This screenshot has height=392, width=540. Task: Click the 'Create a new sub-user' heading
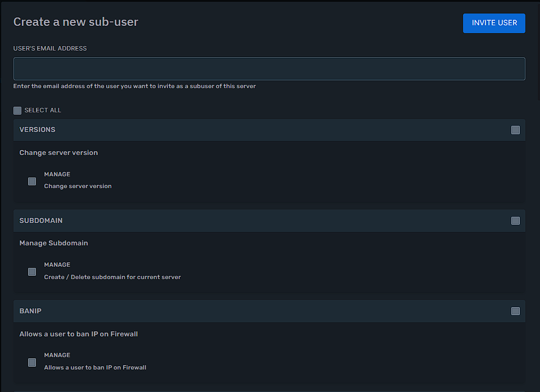coord(76,22)
